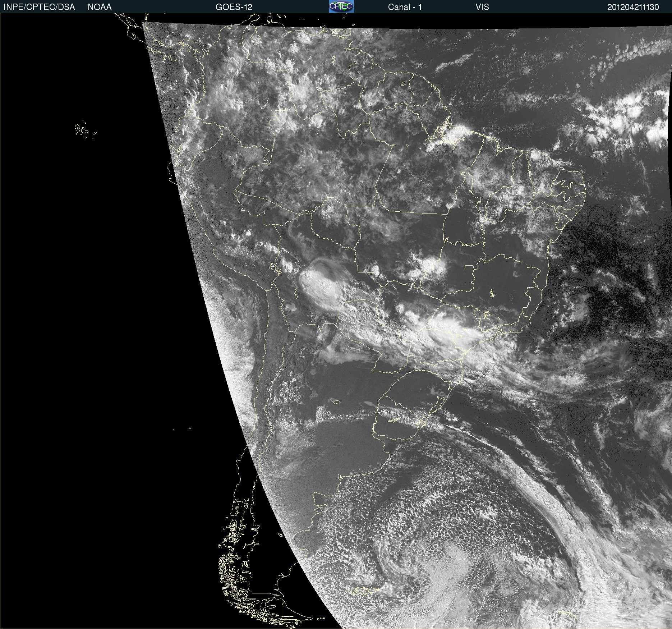
Task: Click the NOAA label in the header
Action: [100, 7]
